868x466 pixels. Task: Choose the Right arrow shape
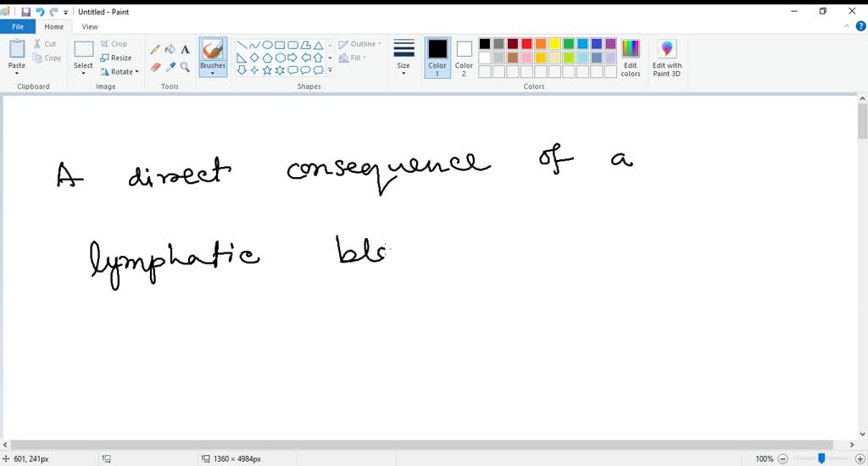[292, 58]
